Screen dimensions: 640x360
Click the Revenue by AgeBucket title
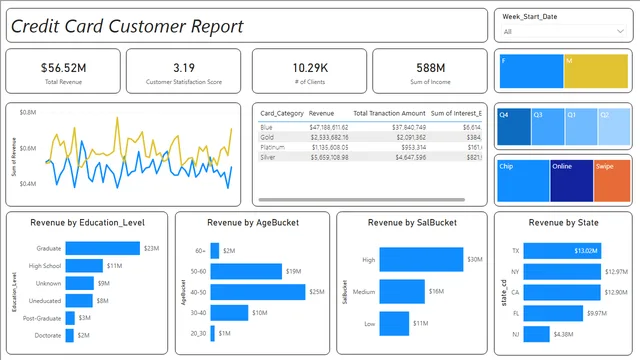(x=253, y=222)
